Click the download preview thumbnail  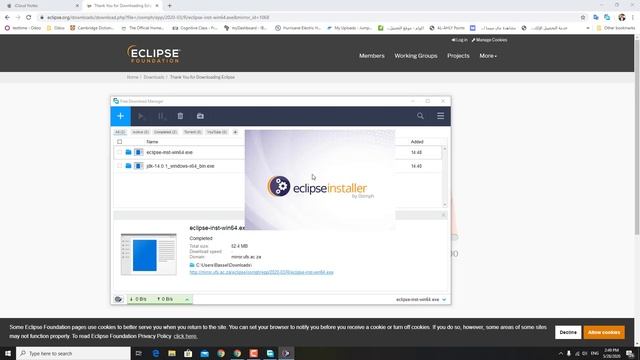click(149, 254)
